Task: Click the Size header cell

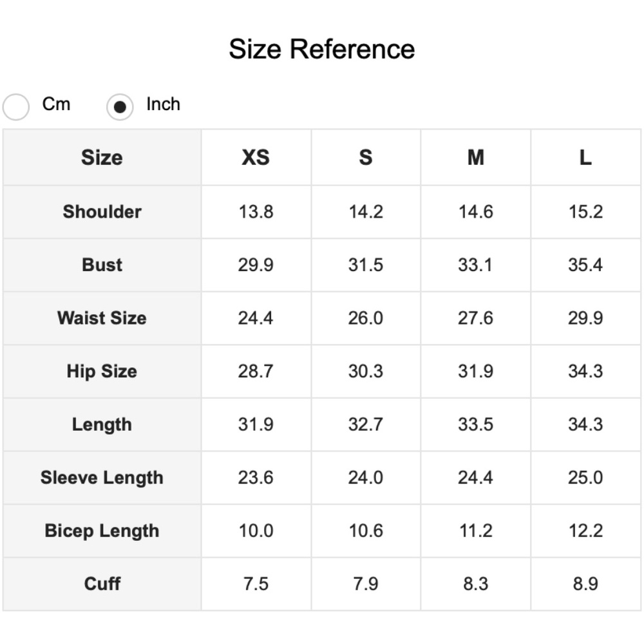Action: [102, 157]
